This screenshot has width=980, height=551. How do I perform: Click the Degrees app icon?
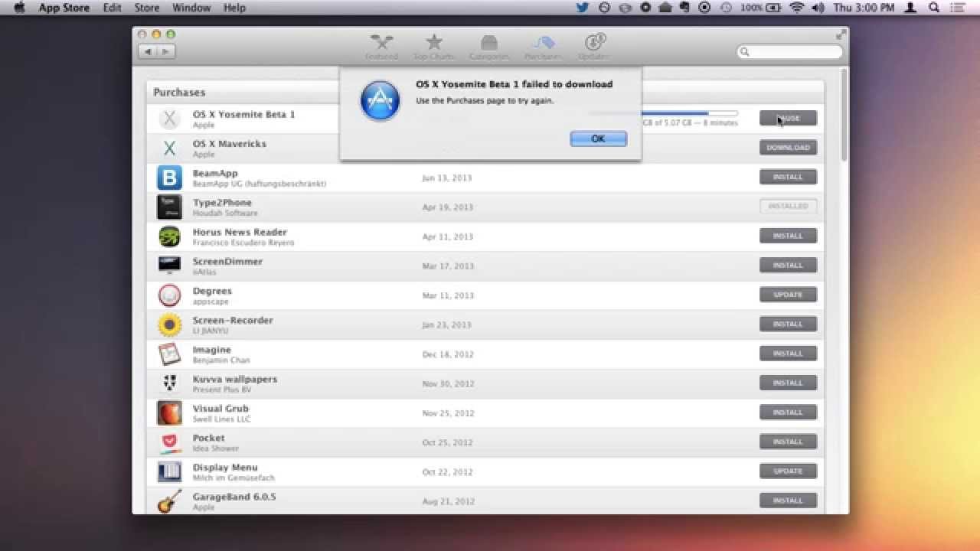coord(169,295)
